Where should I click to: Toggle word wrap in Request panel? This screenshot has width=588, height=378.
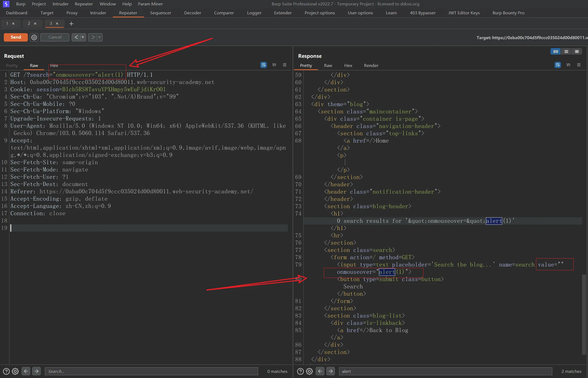263,65
